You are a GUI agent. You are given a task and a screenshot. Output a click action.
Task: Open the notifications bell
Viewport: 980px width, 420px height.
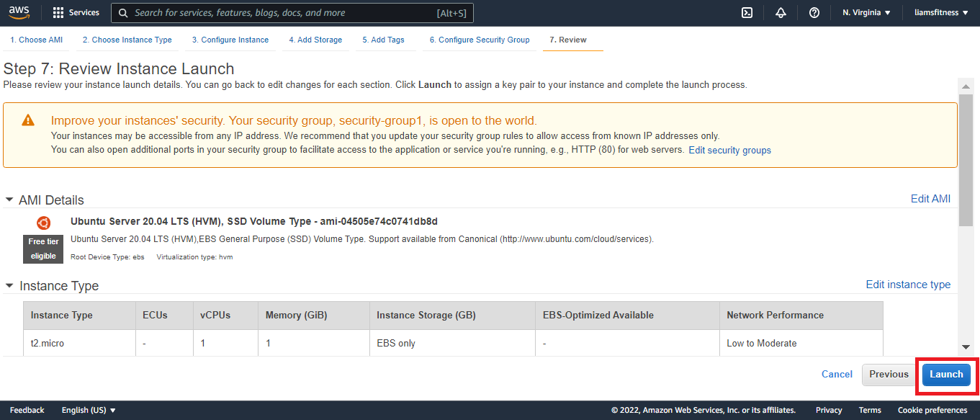[x=781, y=13]
